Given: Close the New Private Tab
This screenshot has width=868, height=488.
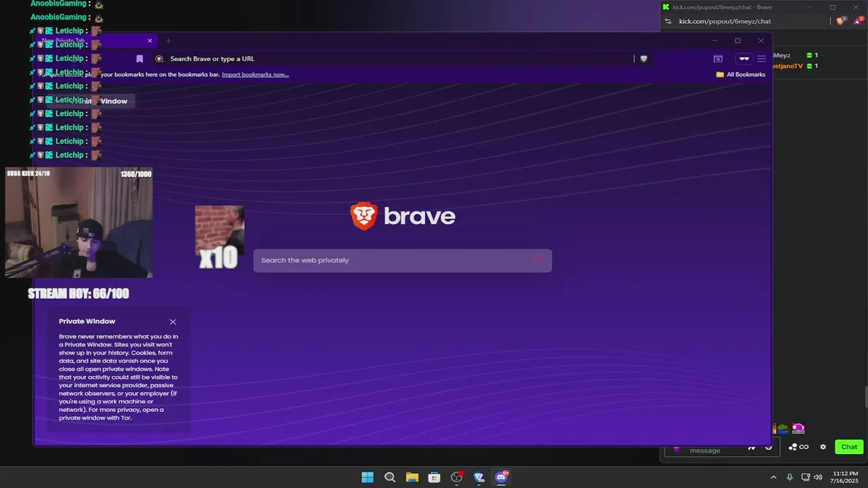Looking at the screenshot, I should coord(150,41).
